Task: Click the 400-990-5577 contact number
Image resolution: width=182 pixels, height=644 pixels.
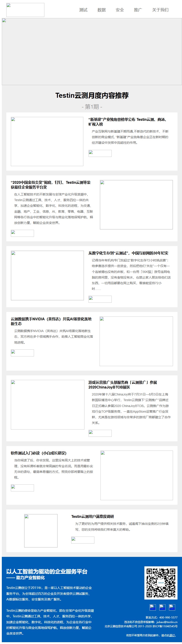Action: click(168, 618)
